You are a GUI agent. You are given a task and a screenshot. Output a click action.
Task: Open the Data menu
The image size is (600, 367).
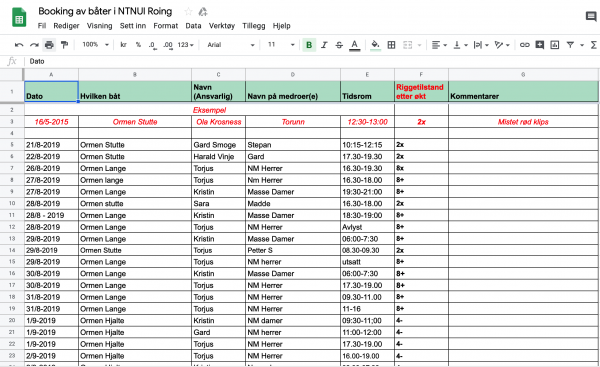[193, 26]
